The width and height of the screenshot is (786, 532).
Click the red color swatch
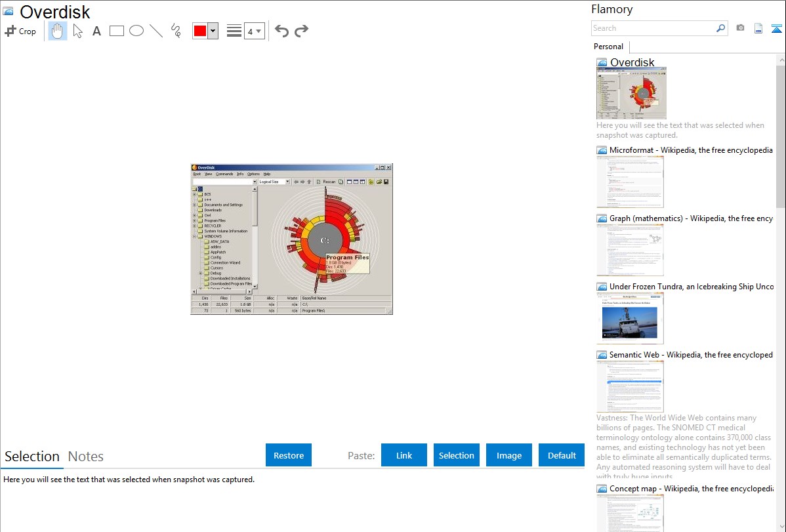point(200,31)
